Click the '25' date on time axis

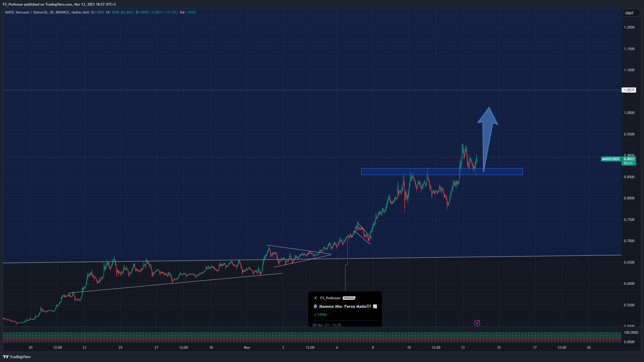[121, 348]
